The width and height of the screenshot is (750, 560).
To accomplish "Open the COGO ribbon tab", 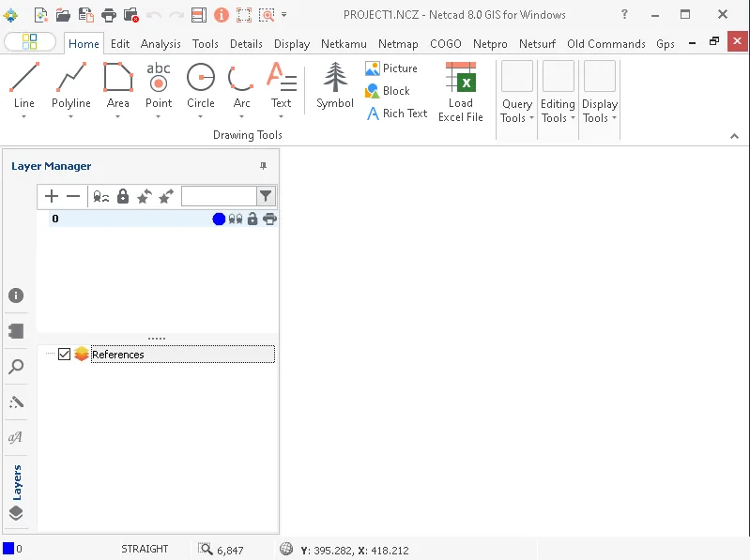I will [445, 44].
